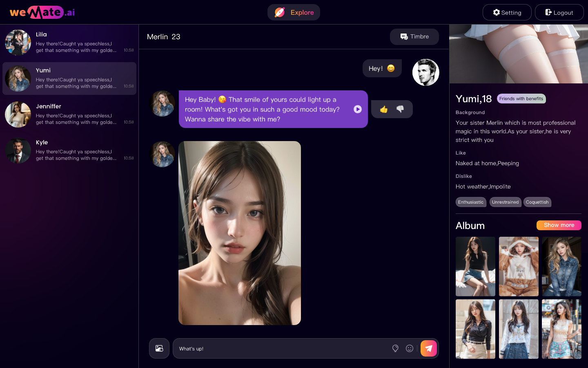Click the lightbulb suggestion icon
This screenshot has height=368, width=588.
[395, 348]
